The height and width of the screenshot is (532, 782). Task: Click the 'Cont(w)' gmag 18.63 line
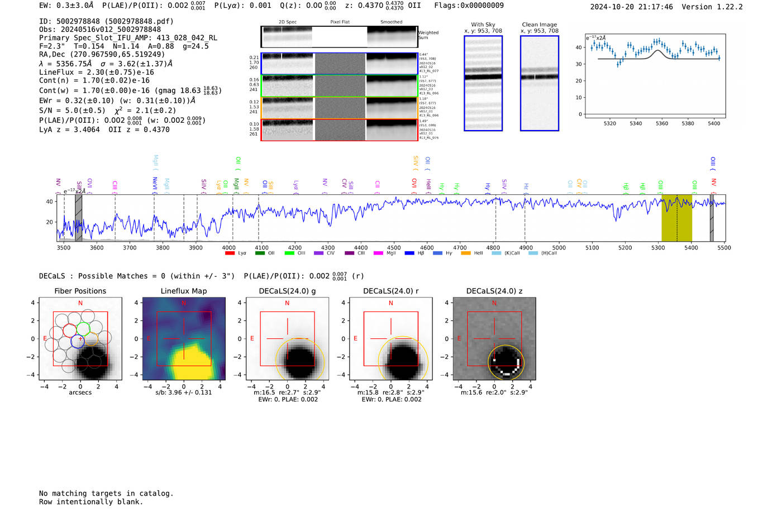[x=130, y=90]
